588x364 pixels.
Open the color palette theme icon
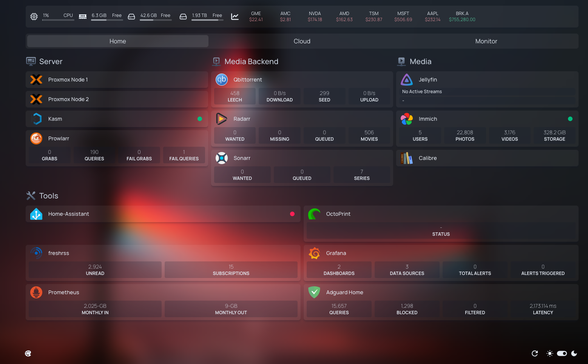click(x=28, y=353)
